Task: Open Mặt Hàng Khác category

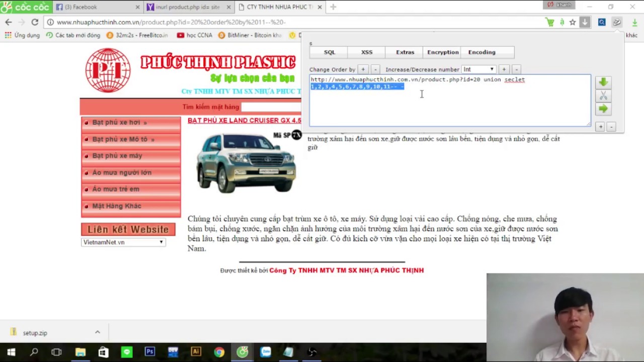Action: pyautogui.click(x=131, y=206)
